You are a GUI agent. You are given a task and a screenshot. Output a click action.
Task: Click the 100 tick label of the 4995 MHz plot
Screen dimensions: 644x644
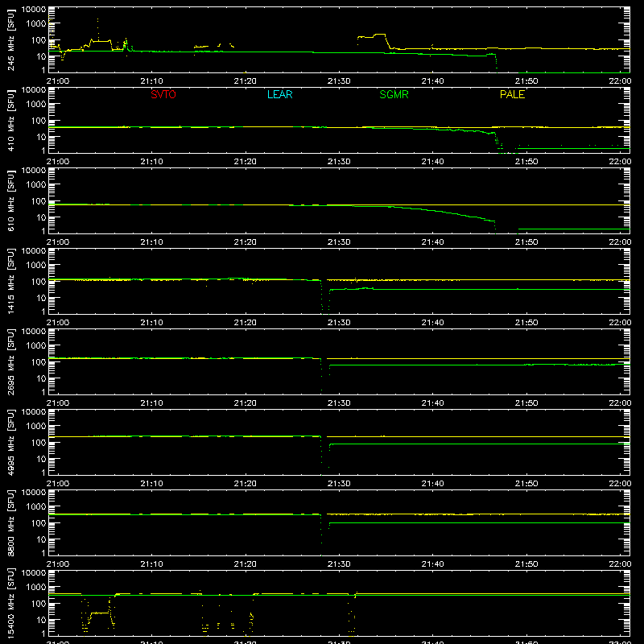[39, 442]
